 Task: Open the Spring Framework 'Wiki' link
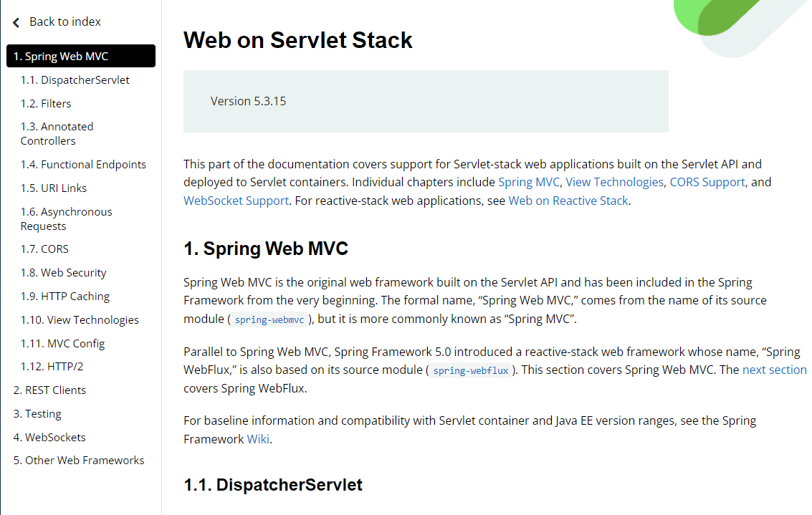258,439
